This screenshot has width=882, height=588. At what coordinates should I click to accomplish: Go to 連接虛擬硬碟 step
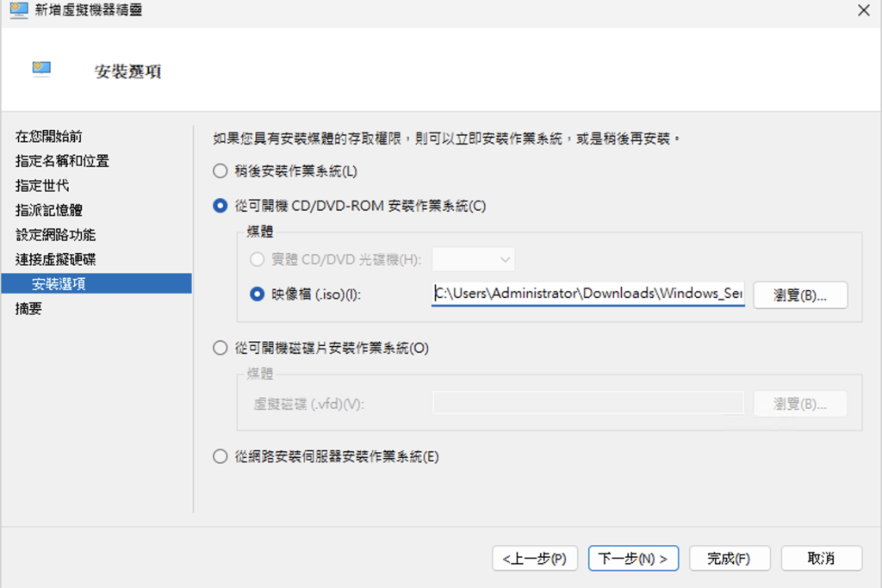pyautogui.click(x=55, y=259)
